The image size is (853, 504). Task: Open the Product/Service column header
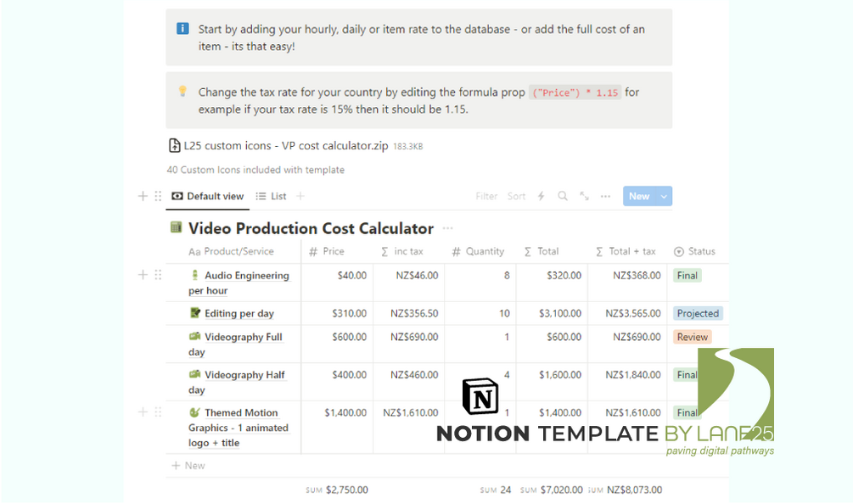[x=231, y=251]
